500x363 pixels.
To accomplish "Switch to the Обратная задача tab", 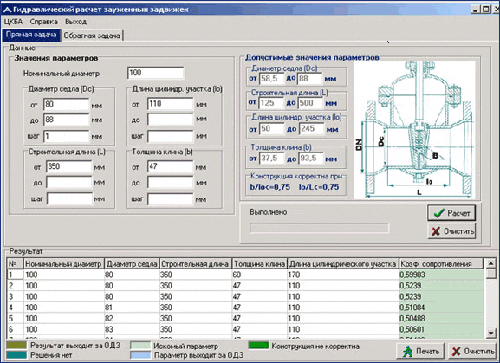I will pos(92,35).
